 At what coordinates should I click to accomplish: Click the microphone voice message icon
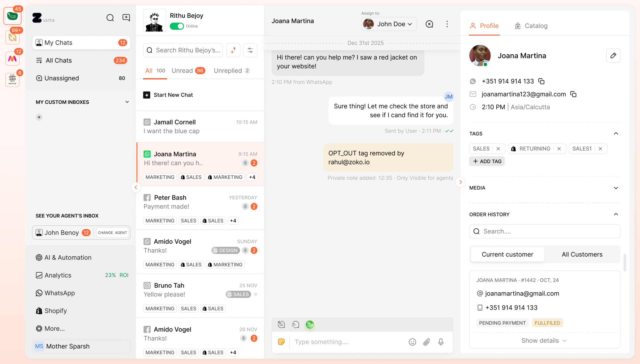pyautogui.click(x=441, y=342)
